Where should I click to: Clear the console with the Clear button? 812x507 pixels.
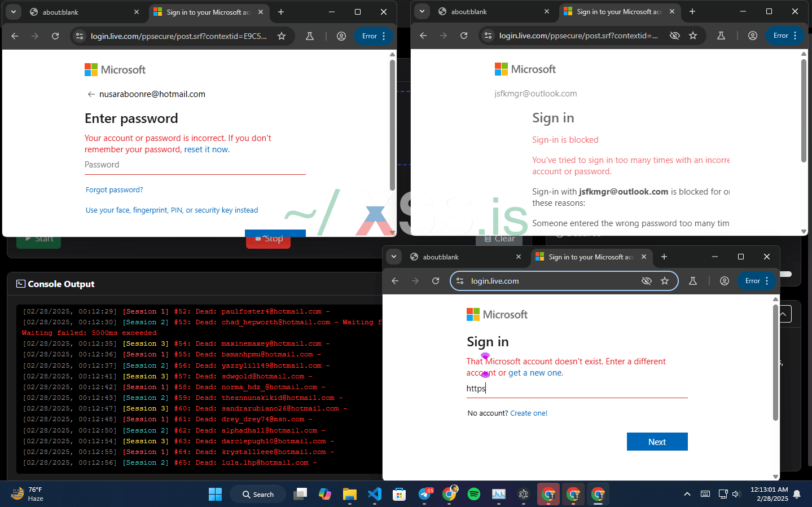[499, 239]
